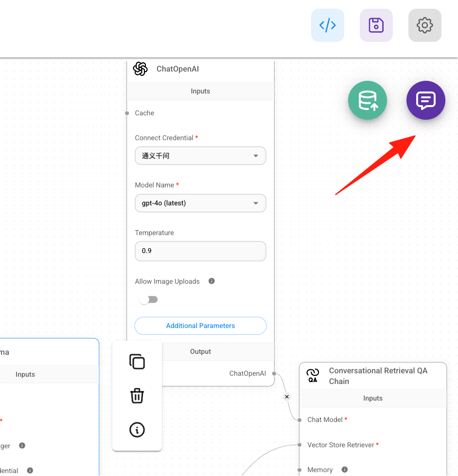
Task: Click the Conversational Retrieval QA Chain icon
Action: point(313,376)
